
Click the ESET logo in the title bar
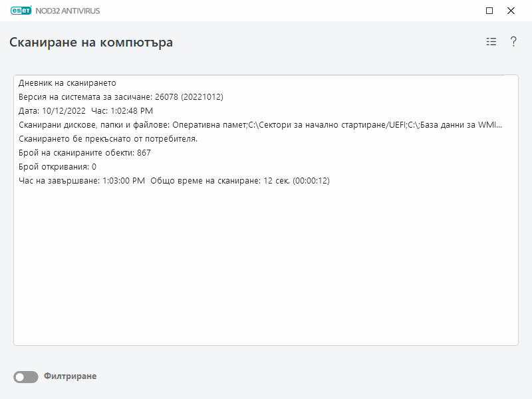coord(20,11)
